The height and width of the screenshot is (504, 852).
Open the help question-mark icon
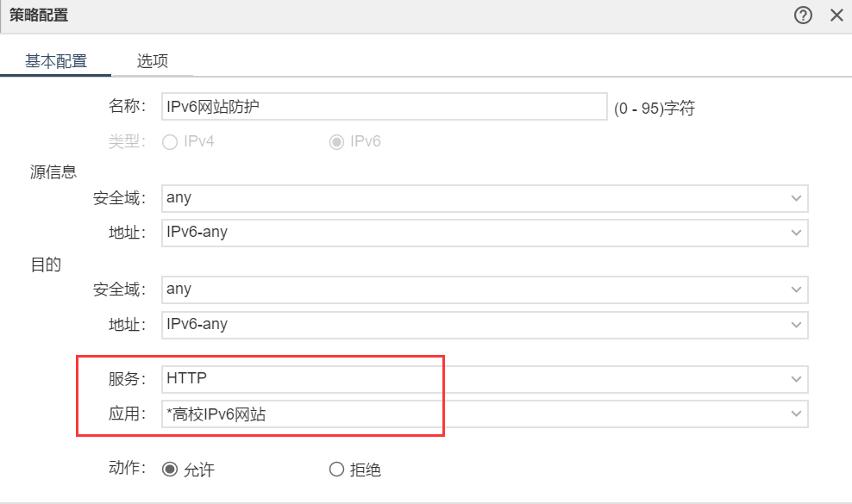tap(803, 16)
